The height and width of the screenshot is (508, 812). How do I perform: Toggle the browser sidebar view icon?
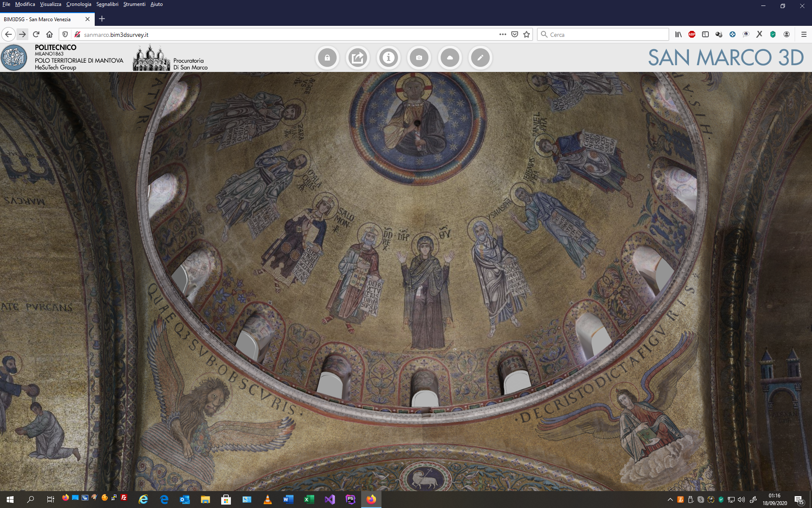click(705, 35)
